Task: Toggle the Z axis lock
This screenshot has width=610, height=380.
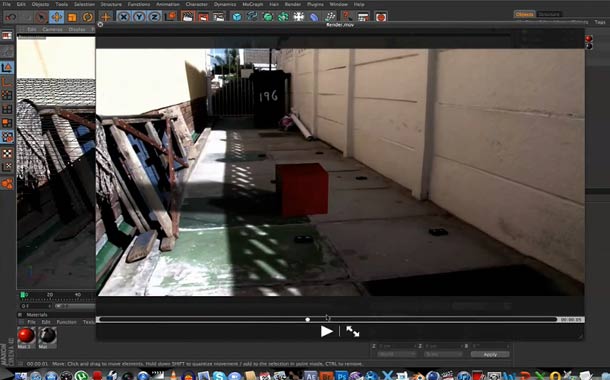Action: click(x=154, y=17)
